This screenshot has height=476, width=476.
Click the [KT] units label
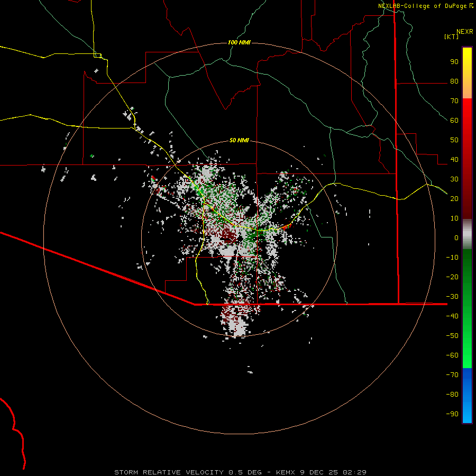[452, 36]
